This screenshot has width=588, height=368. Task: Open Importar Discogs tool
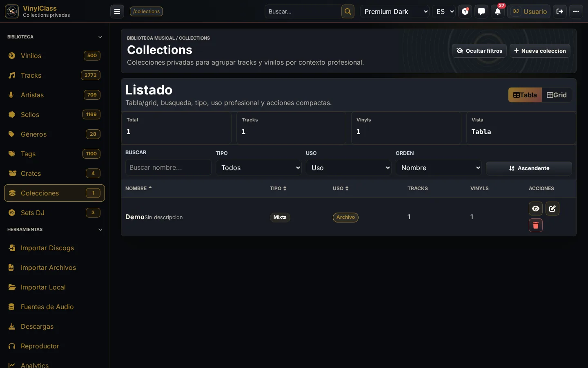[x=54, y=248]
